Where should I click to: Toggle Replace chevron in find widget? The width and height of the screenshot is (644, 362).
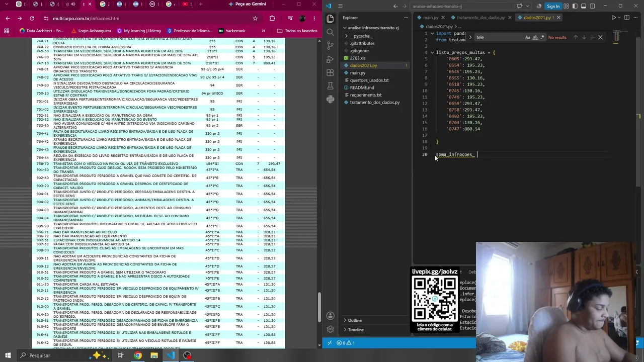click(x=470, y=37)
